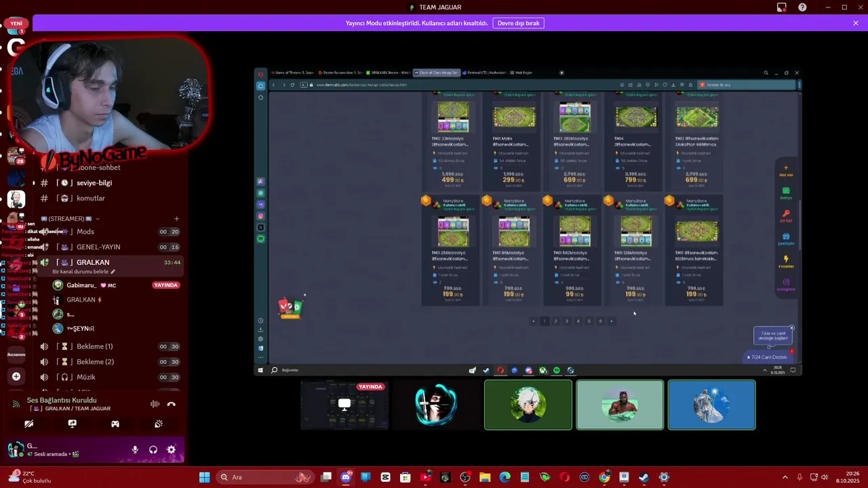Click own user avatar in the user panel
This screenshot has width=868, height=488.
click(x=15, y=449)
